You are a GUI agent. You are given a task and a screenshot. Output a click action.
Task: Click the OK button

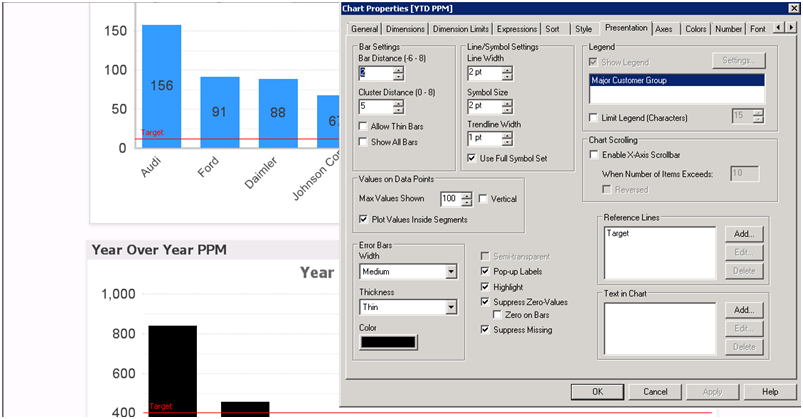(x=597, y=392)
